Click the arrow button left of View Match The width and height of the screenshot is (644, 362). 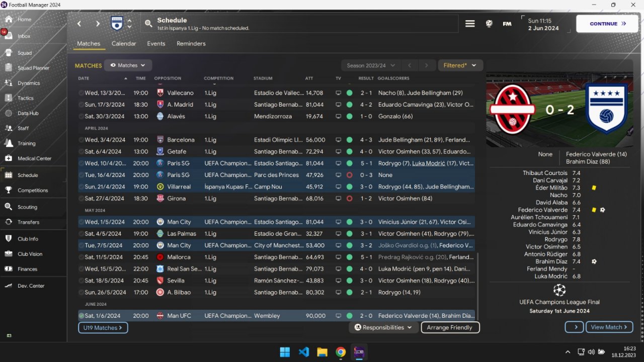(x=574, y=327)
